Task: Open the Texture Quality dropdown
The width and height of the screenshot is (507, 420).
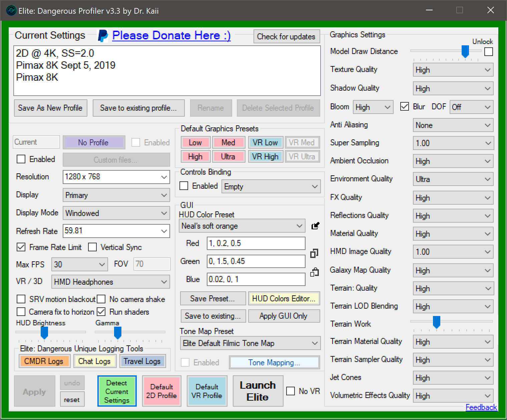Action: click(453, 70)
